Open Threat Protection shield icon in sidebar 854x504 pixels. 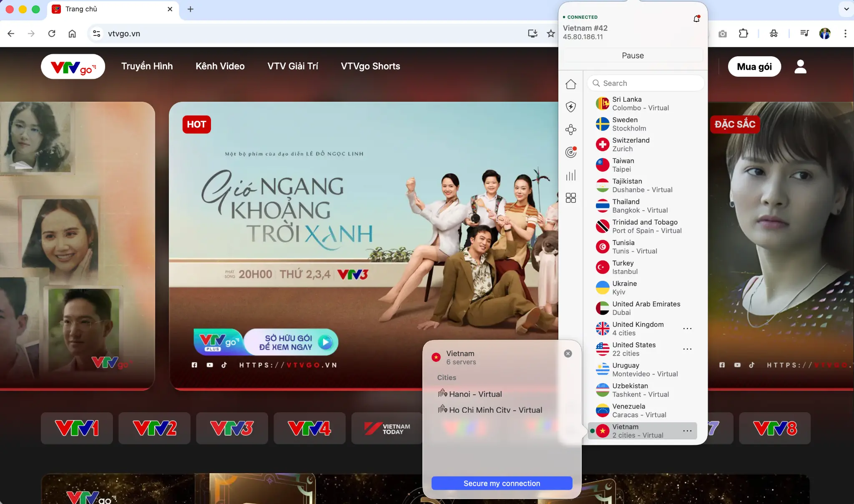coord(571,107)
